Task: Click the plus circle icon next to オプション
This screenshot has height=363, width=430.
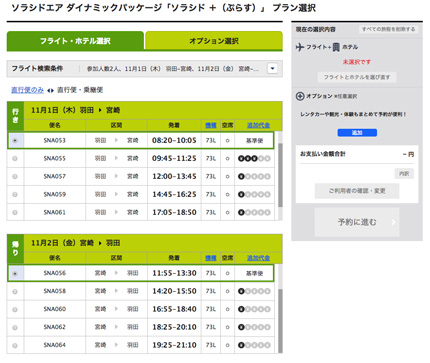Action: pyautogui.click(x=300, y=96)
